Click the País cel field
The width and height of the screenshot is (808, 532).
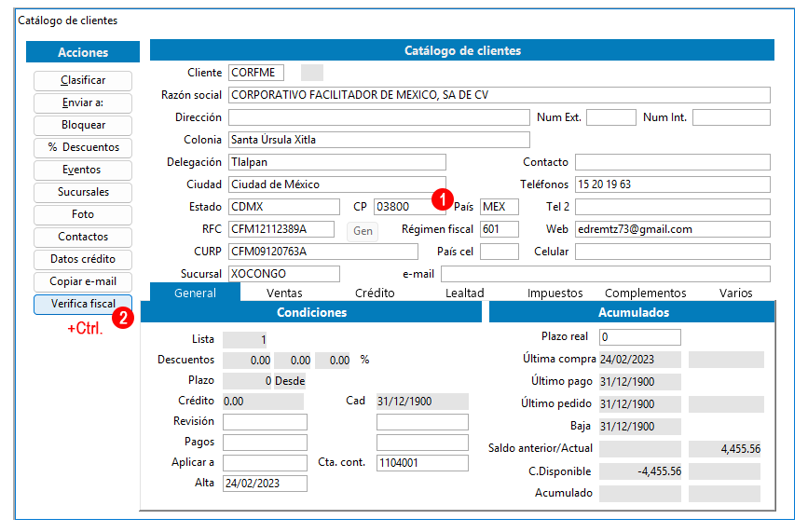point(500,252)
